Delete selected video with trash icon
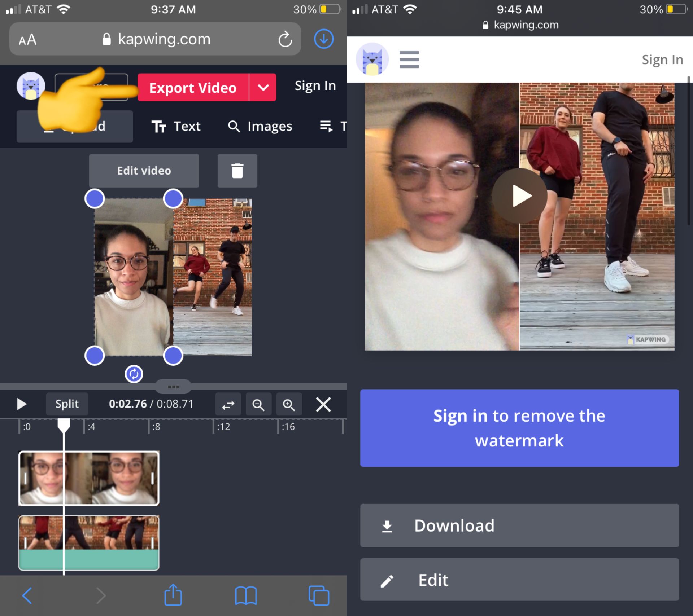The width and height of the screenshot is (693, 616). (237, 171)
